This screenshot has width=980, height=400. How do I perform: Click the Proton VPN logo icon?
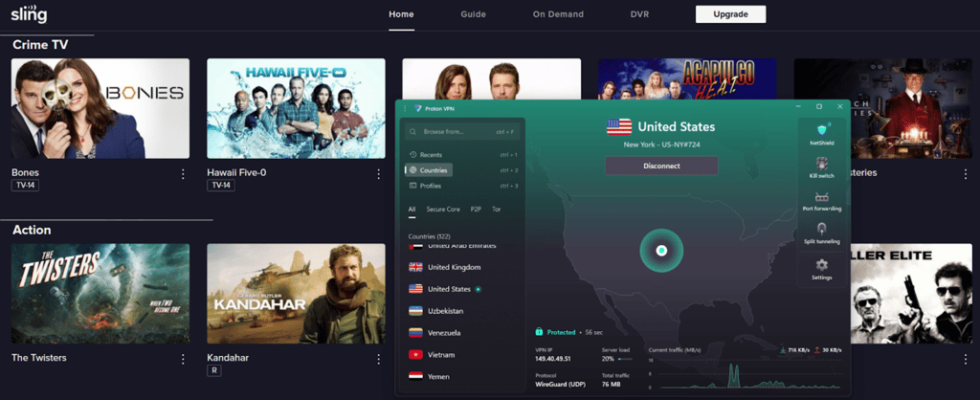click(418, 108)
